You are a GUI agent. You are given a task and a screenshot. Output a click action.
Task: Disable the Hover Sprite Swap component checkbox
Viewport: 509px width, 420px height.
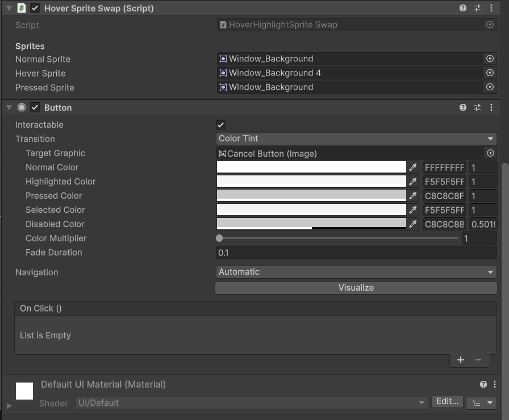(35, 8)
